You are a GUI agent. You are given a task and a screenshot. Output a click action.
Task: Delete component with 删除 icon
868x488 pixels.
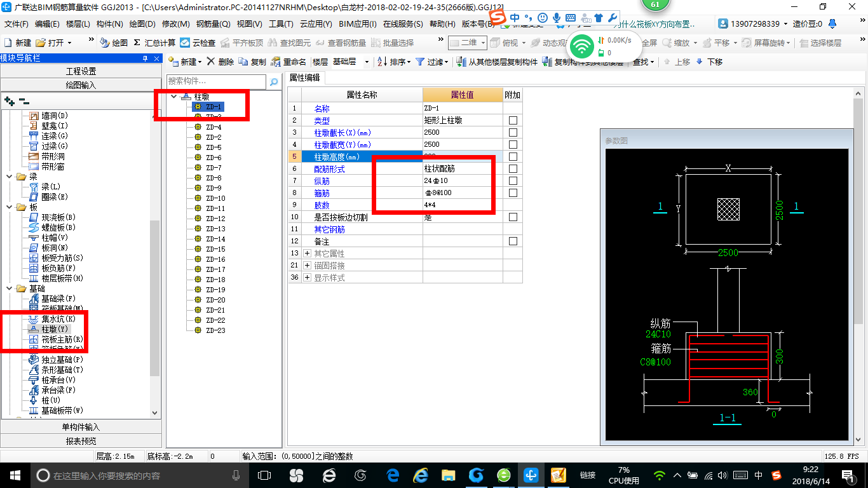pyautogui.click(x=211, y=62)
